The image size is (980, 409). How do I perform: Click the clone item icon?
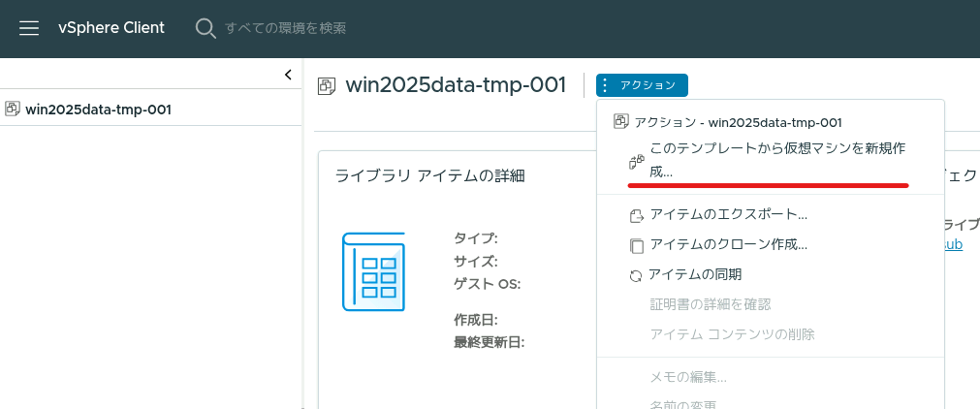[636, 246]
